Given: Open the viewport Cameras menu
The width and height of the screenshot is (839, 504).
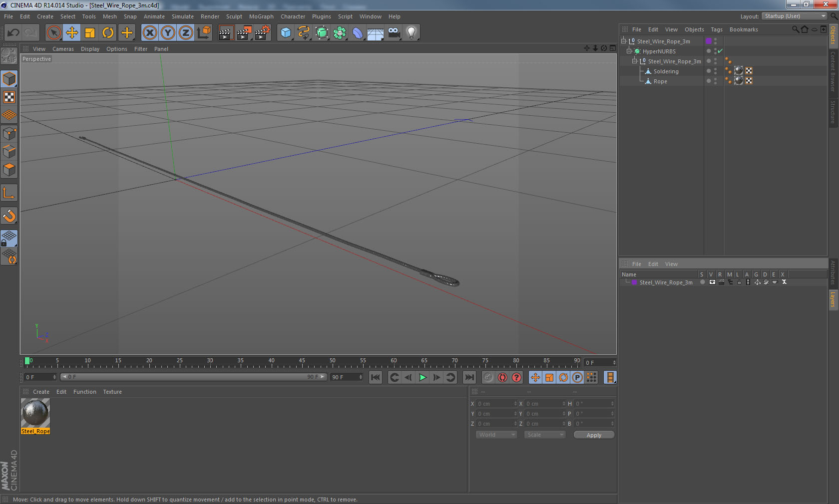Looking at the screenshot, I should click(x=63, y=49).
